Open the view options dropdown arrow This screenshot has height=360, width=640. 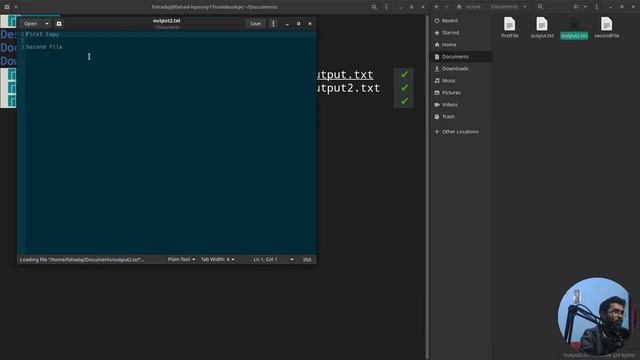click(x=585, y=7)
